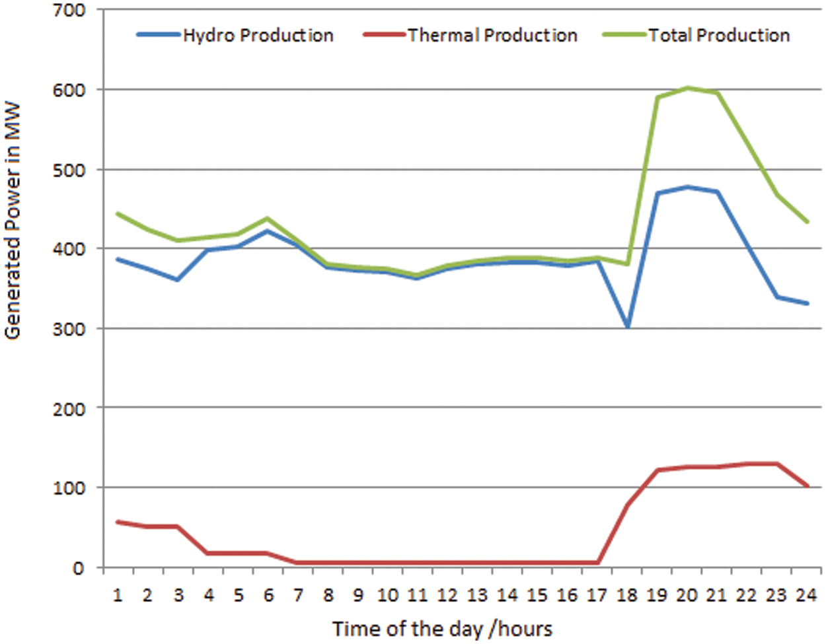The height and width of the screenshot is (644, 826).
Task: Click hour 18 on the x-axis
Action: tap(626, 596)
